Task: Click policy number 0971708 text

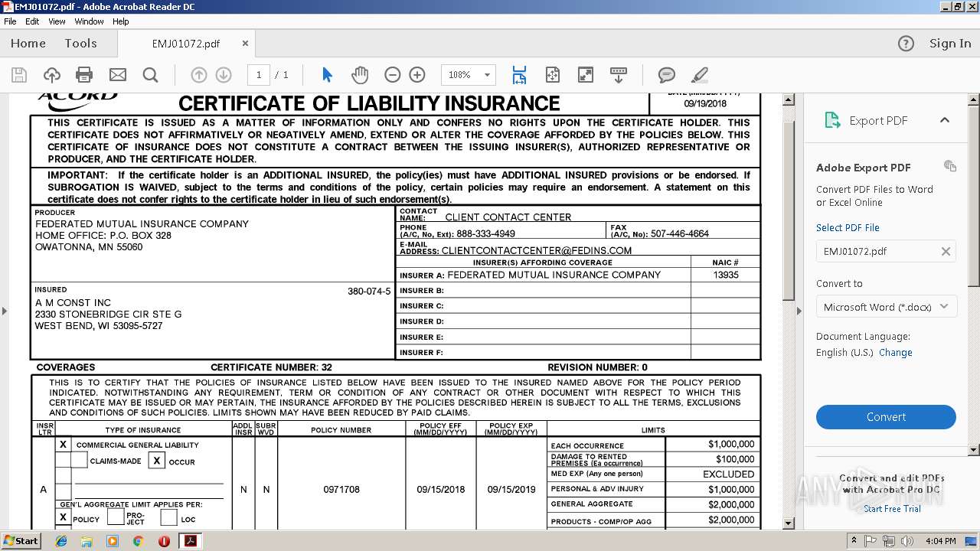Action: tap(341, 489)
